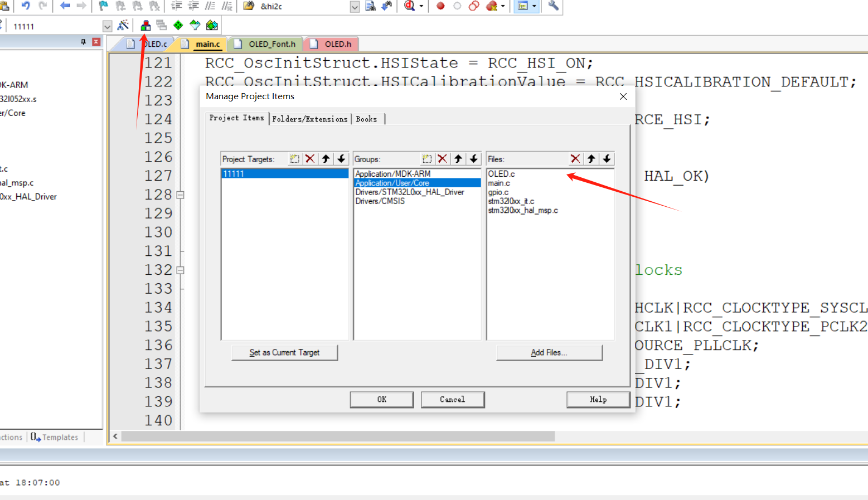Open the target selection dropdown showing 11111

[x=107, y=25]
